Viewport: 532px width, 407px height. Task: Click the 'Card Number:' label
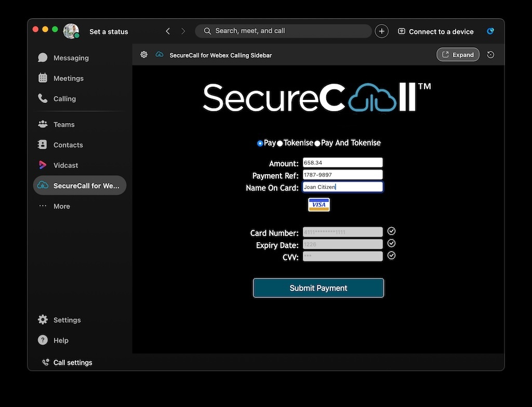tap(274, 233)
